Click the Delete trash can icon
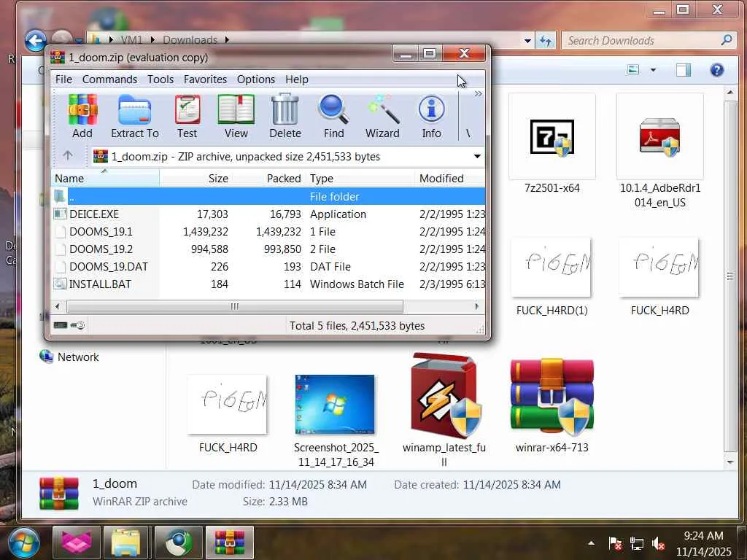Viewport: 747px width, 560px height. pyautogui.click(x=285, y=117)
